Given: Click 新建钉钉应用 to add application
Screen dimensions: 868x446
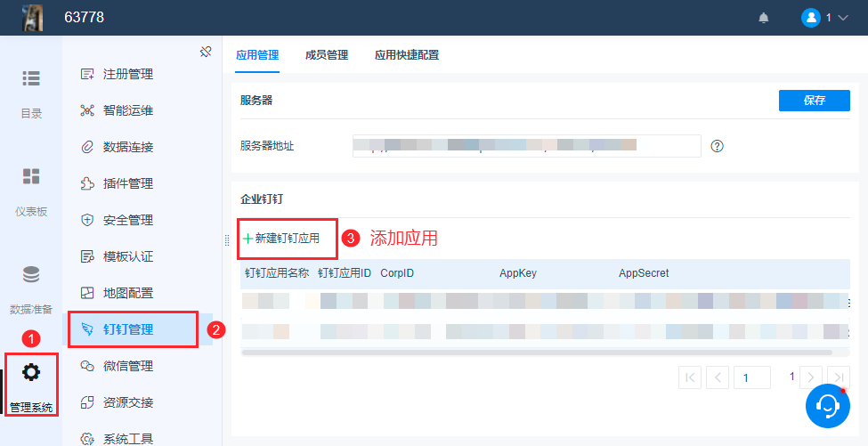Looking at the screenshot, I should click(x=282, y=239).
